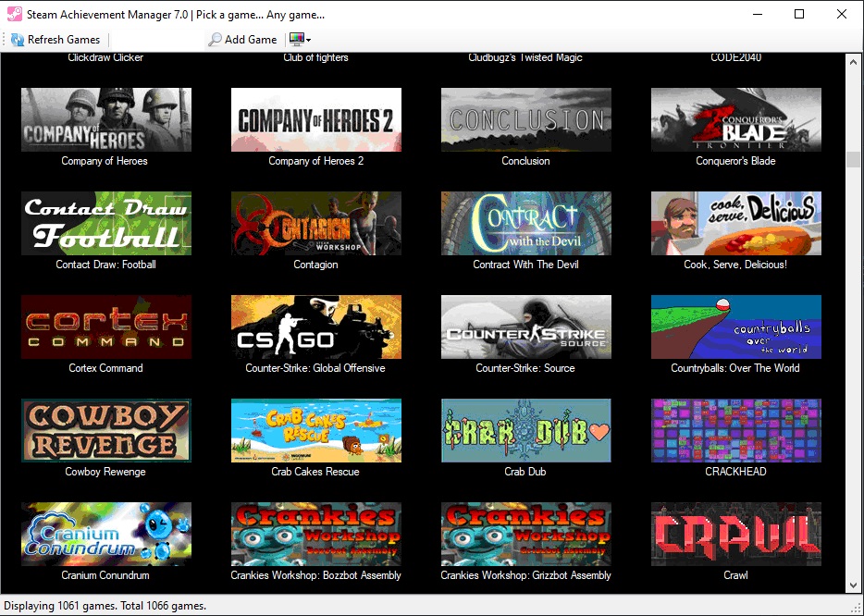Screen dimensions: 864x616
Task: Focus the game ID search field
Action: point(157,40)
